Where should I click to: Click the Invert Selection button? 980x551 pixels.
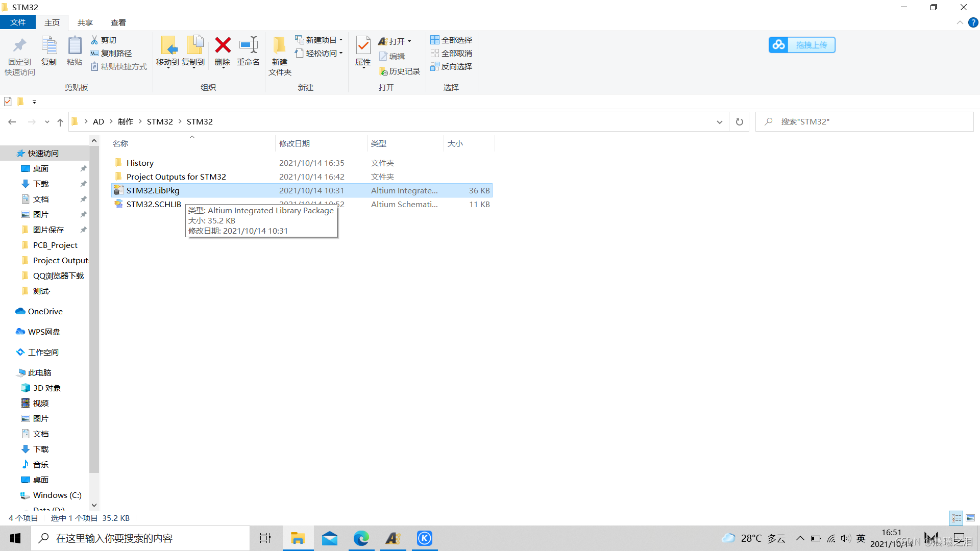[x=451, y=66]
